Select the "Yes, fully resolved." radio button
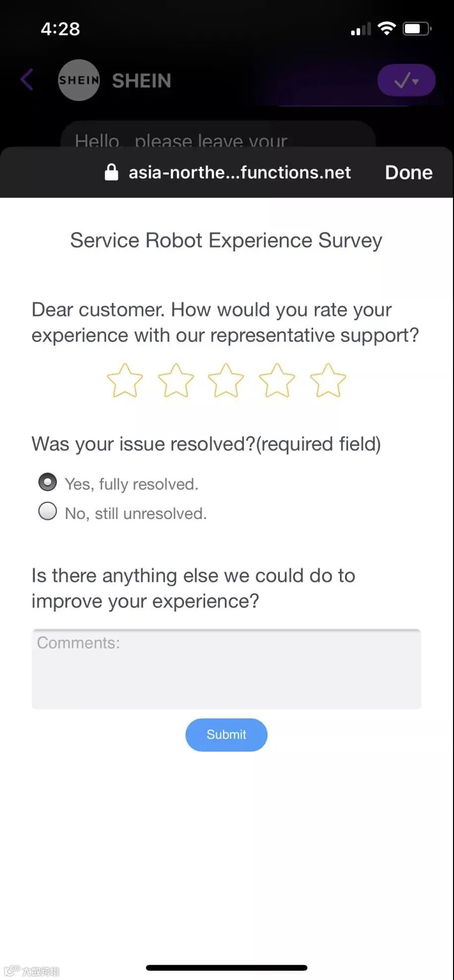Viewport: 454px width, 980px height. [x=48, y=482]
